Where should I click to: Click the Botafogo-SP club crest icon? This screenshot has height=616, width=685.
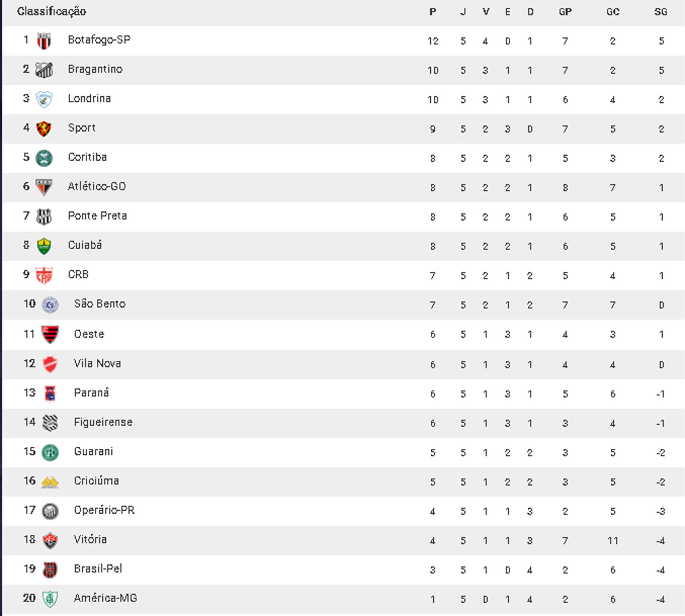coord(44,41)
